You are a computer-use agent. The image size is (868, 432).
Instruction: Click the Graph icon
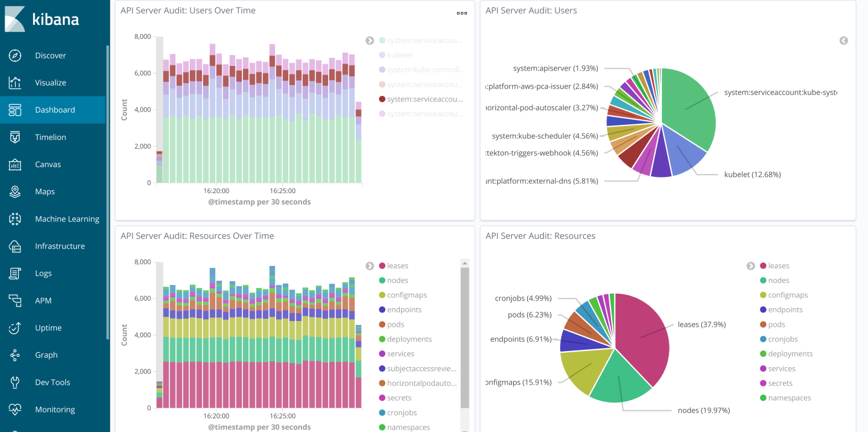tap(15, 355)
